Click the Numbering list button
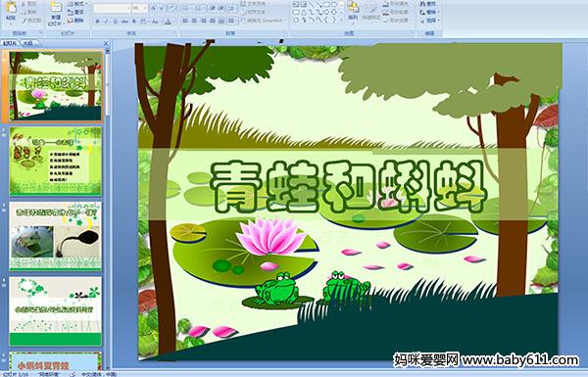Viewport: 588px width, 377px height. 199,8
